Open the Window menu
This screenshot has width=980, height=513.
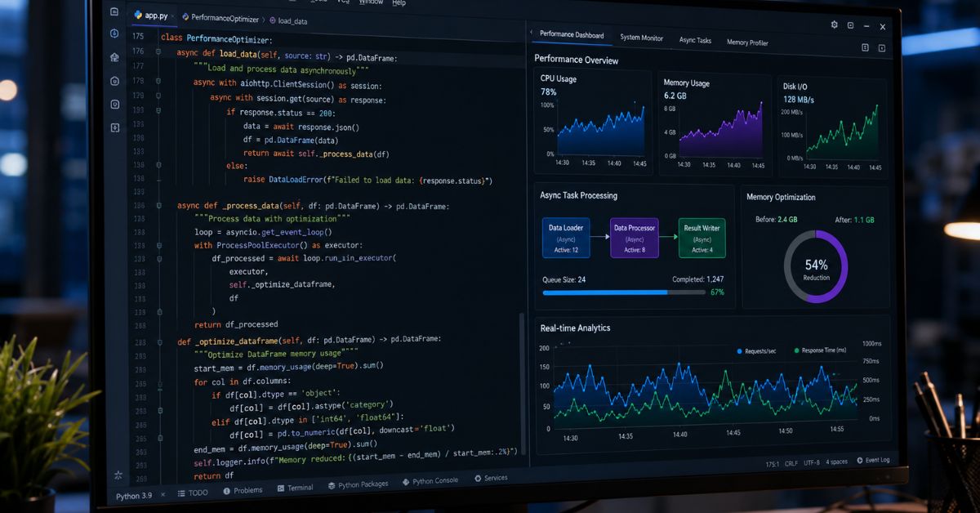pyautogui.click(x=371, y=2)
